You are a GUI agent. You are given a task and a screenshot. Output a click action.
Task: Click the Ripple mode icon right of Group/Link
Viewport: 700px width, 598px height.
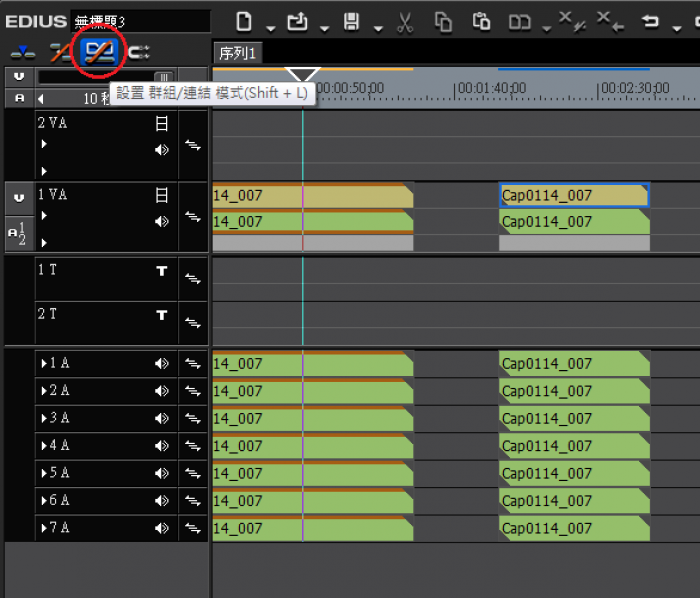(138, 51)
